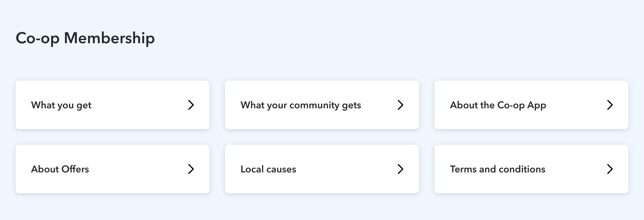Click the arrow icon next to What your community gets

(401, 105)
